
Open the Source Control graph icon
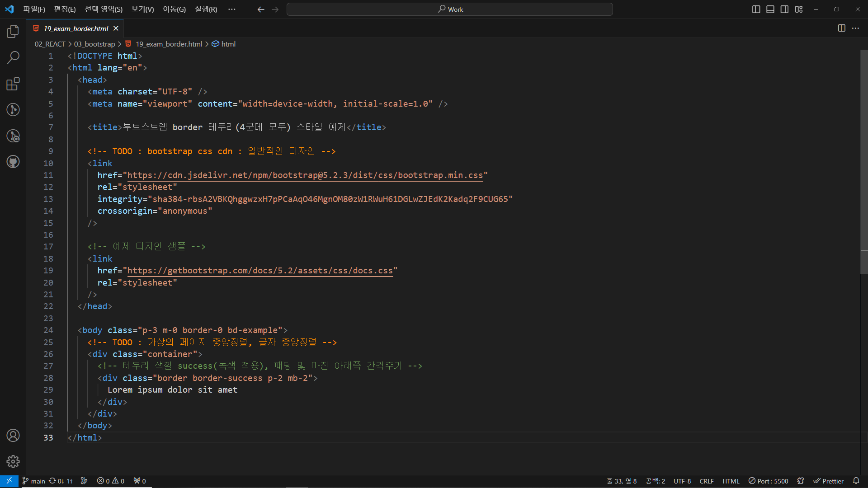click(13, 110)
